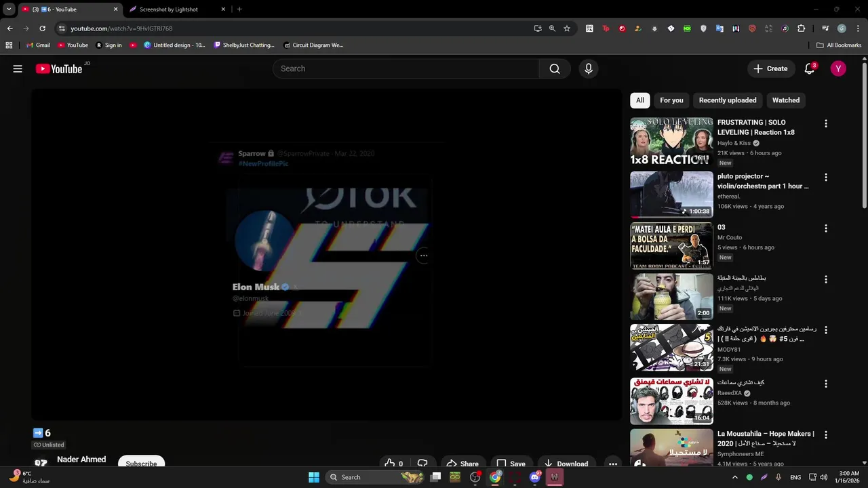Image resolution: width=868 pixels, height=488 pixels.
Task: Bookmark this page with the star icon
Action: pos(567,28)
